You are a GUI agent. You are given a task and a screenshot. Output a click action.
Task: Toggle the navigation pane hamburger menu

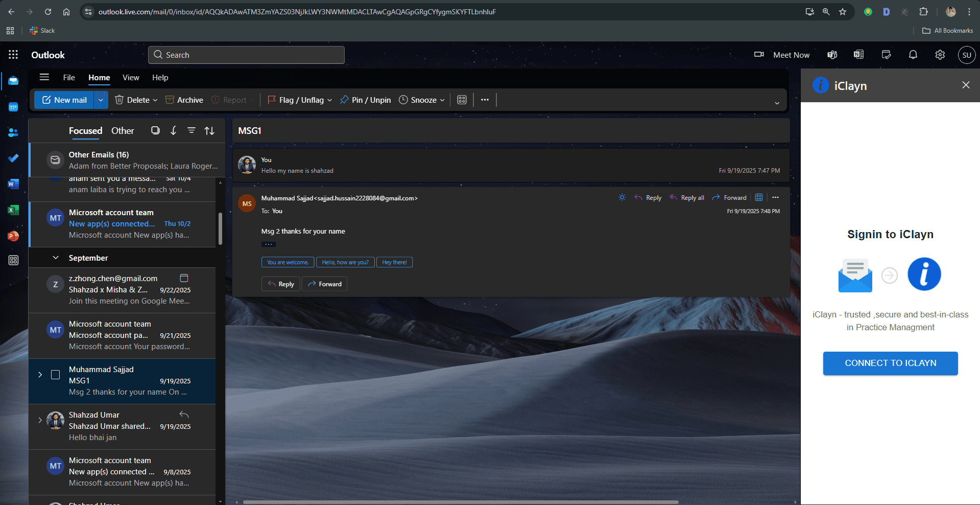coord(44,77)
